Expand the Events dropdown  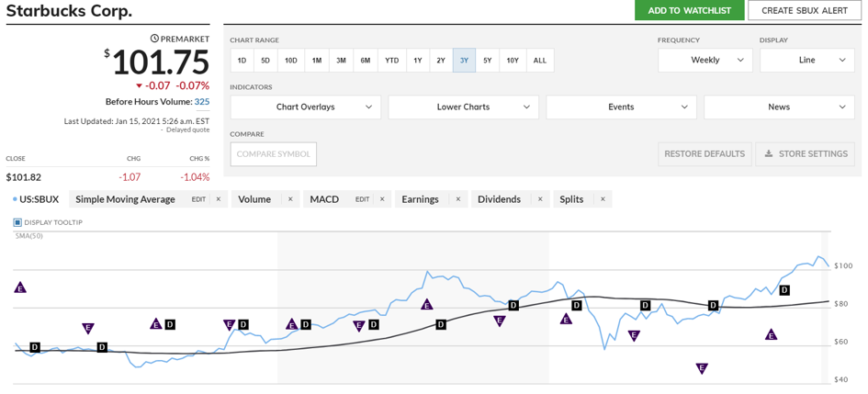click(621, 107)
